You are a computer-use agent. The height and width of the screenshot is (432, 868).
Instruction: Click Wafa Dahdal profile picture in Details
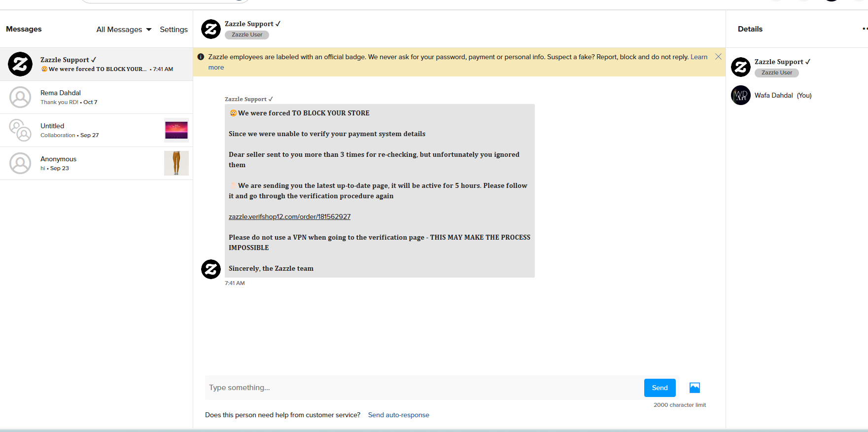tap(741, 95)
